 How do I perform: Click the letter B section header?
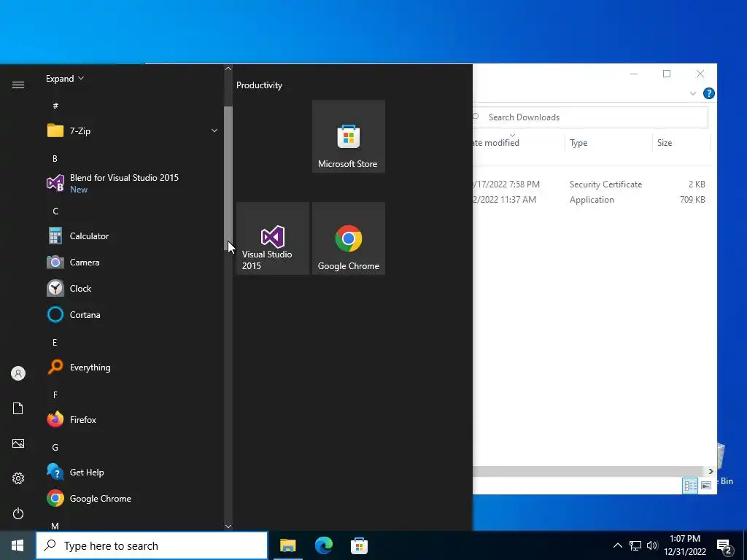pos(55,158)
